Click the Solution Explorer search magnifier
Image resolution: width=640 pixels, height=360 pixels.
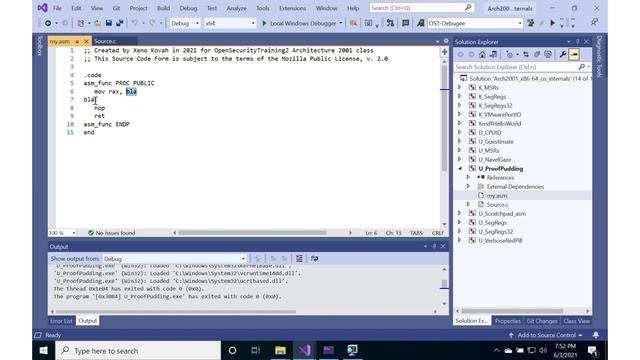[x=582, y=67]
